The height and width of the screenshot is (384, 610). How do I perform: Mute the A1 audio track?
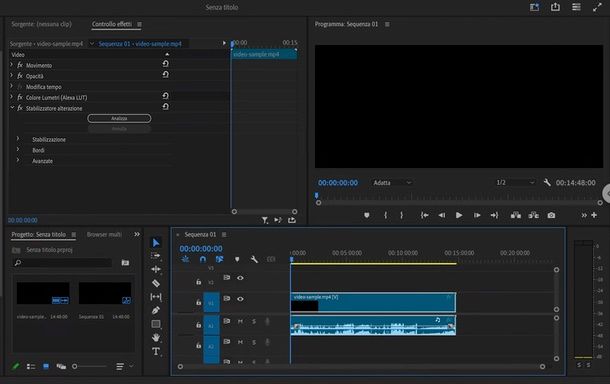pyautogui.click(x=240, y=321)
